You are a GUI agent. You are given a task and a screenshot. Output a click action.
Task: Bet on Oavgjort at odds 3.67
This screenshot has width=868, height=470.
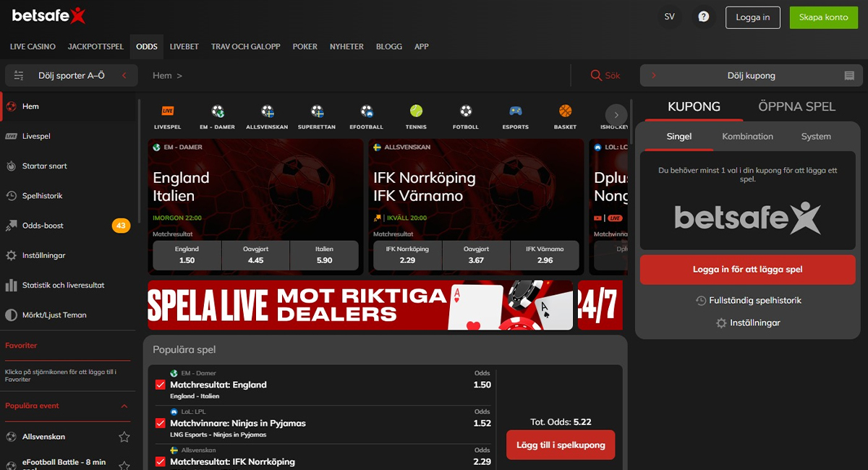click(x=476, y=255)
